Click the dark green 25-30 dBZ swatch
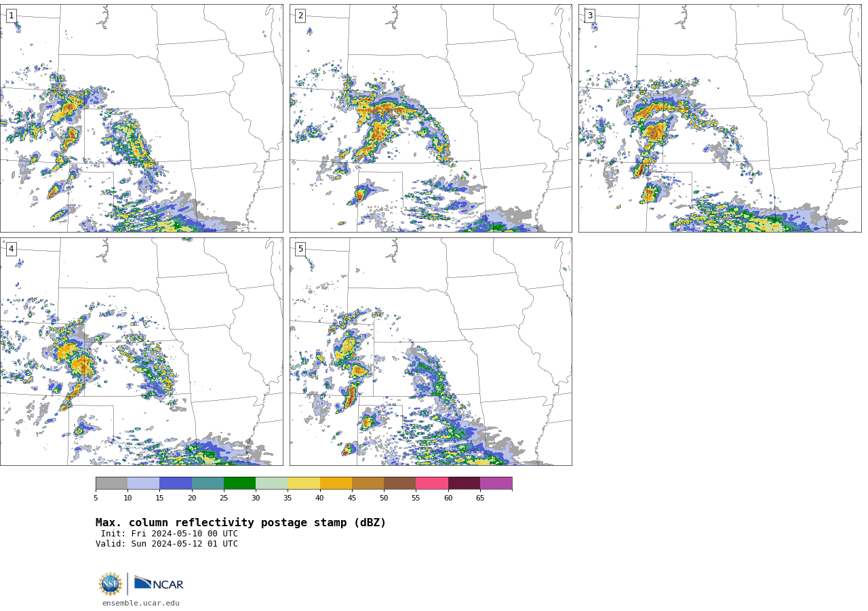Image resolution: width=868 pixels, height=611 pixels. pyautogui.click(x=239, y=483)
